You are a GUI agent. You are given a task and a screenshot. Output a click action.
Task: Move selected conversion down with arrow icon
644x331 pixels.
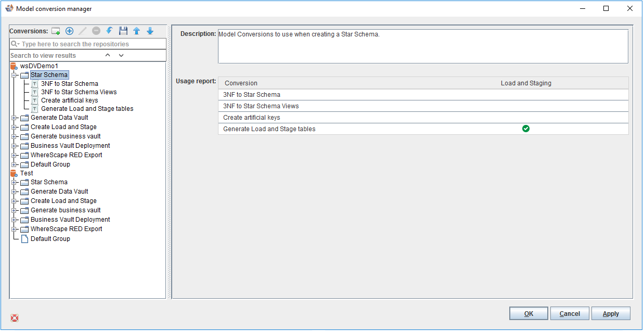click(150, 31)
